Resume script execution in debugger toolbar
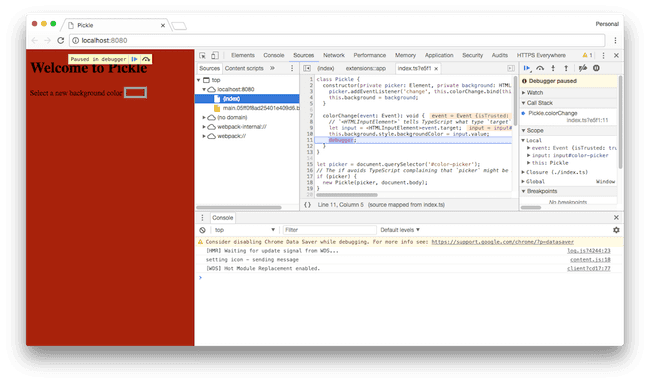Screen dimensions: 650x383 [527, 68]
